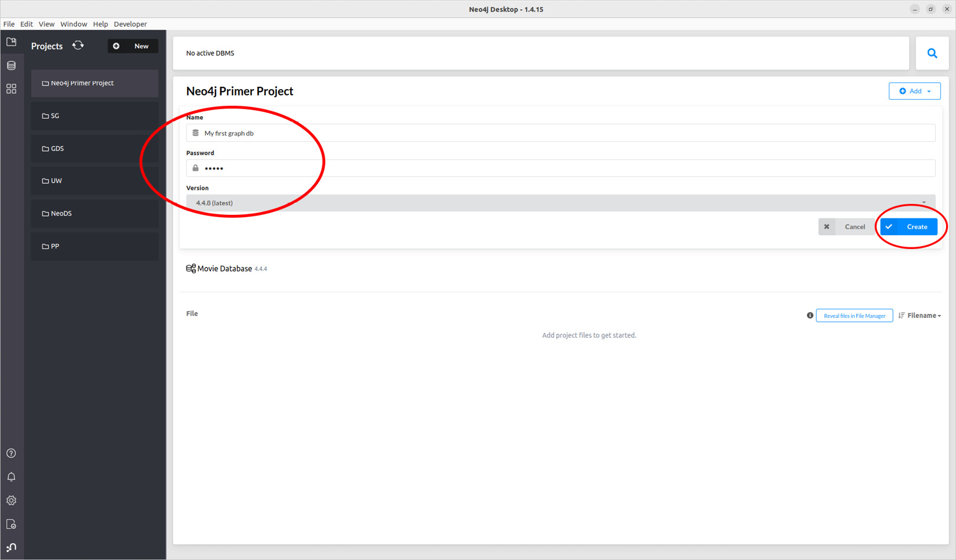
Task: Cancel the new DBMS form
Action: [846, 226]
